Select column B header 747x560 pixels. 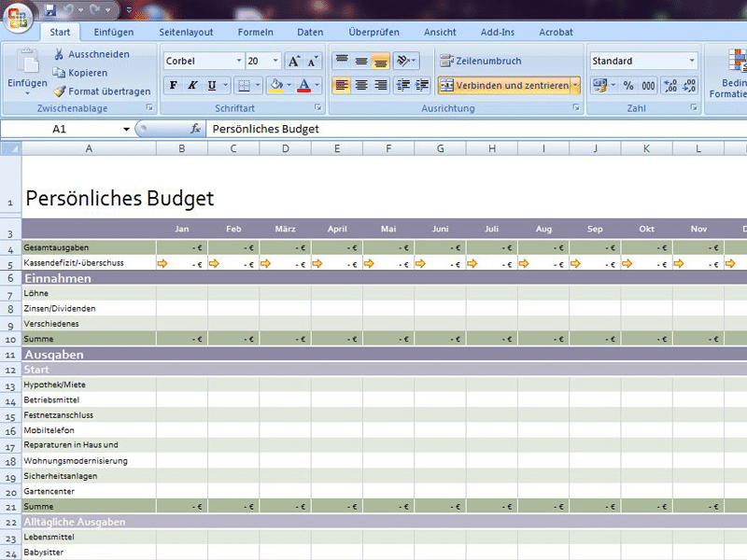click(x=182, y=148)
